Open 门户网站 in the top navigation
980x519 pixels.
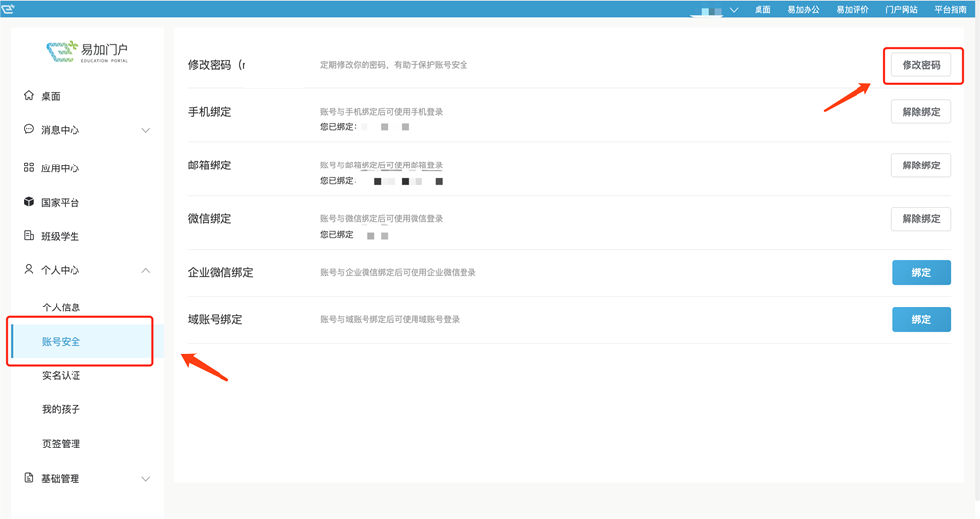click(x=902, y=10)
